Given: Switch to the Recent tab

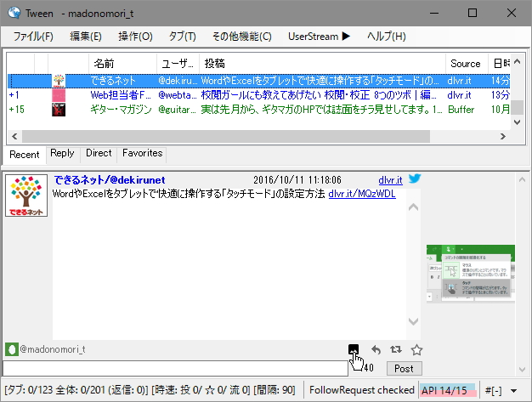Looking at the screenshot, I should click(x=25, y=155).
